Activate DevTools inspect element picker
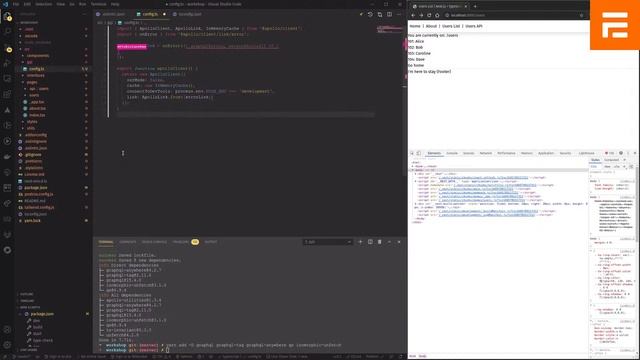The image size is (640, 360). coord(412,153)
